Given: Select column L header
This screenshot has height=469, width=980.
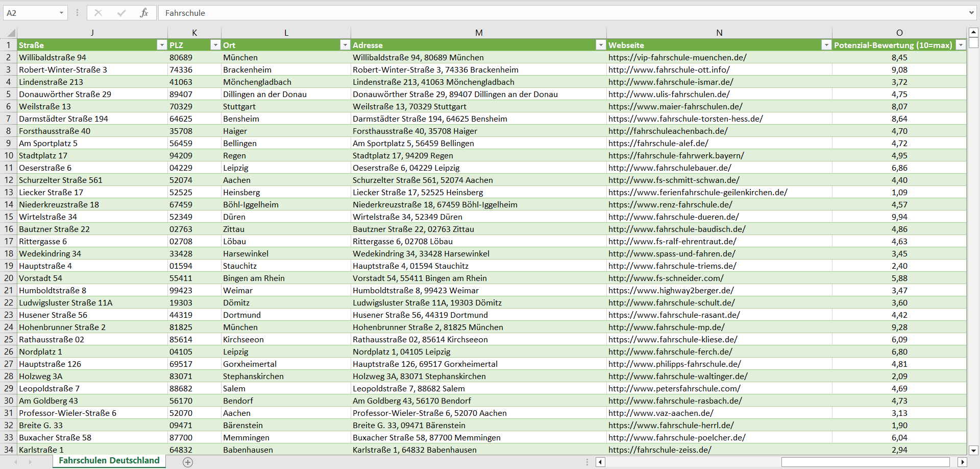Looking at the screenshot, I should pyautogui.click(x=286, y=33).
